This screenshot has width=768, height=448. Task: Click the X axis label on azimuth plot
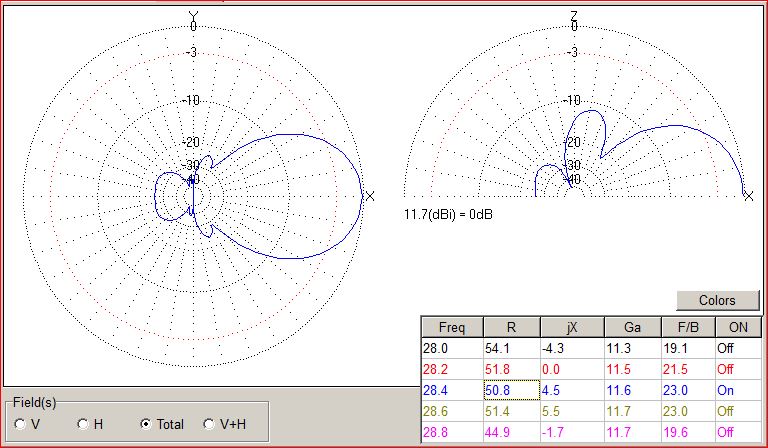click(x=370, y=196)
